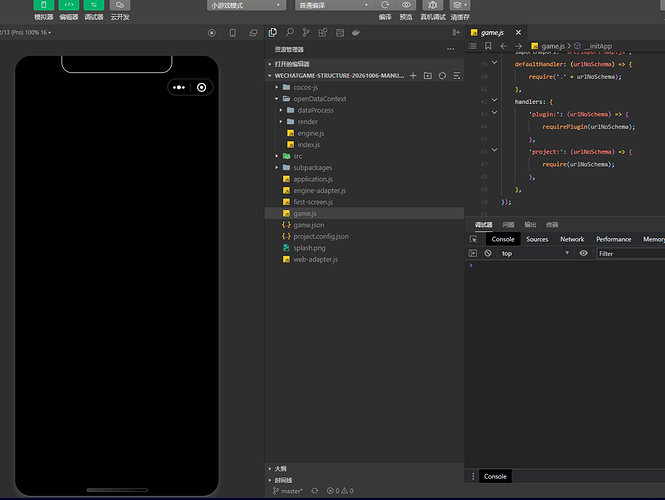Toggle the console live expression eye
665x500 pixels.
(584, 253)
